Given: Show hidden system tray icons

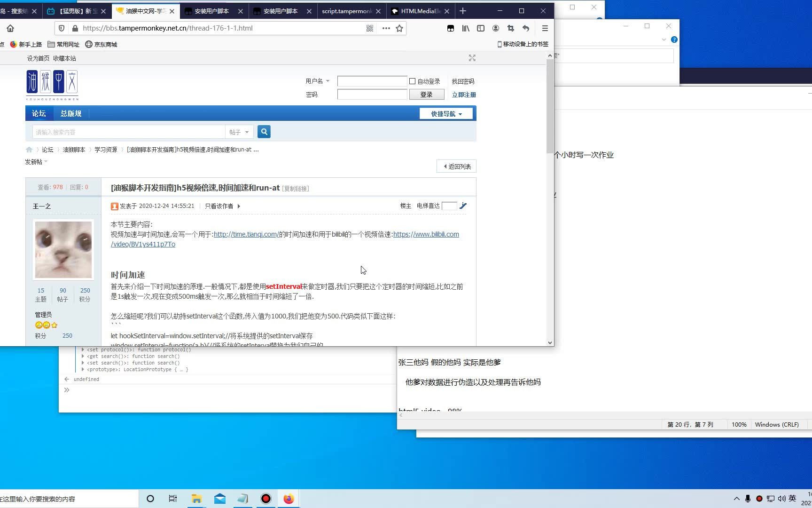Looking at the screenshot, I should (x=736, y=499).
